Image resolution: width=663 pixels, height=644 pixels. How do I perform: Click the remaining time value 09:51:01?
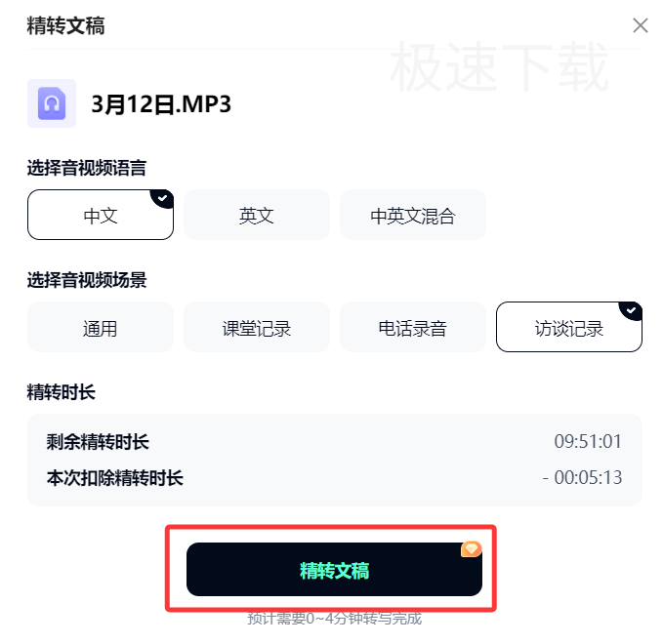coord(588,442)
